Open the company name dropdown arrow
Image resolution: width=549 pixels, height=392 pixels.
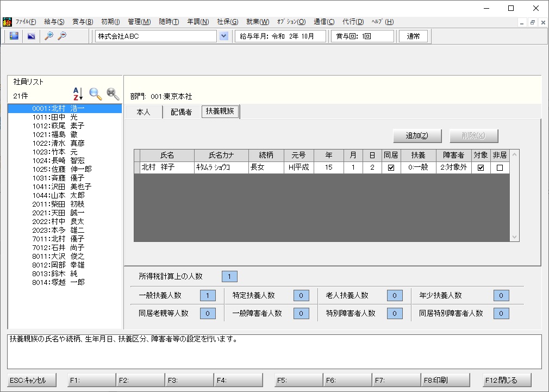tap(224, 36)
